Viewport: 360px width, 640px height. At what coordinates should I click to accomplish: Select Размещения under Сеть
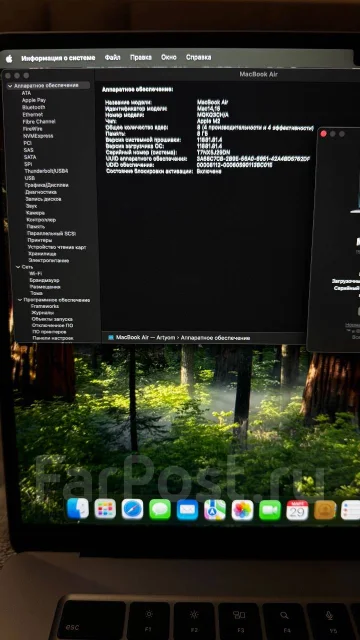tap(45, 287)
